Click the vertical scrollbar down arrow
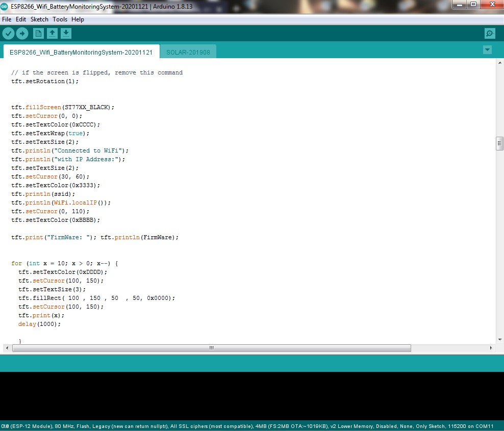The width and height of the screenshot is (504, 431). click(499, 339)
